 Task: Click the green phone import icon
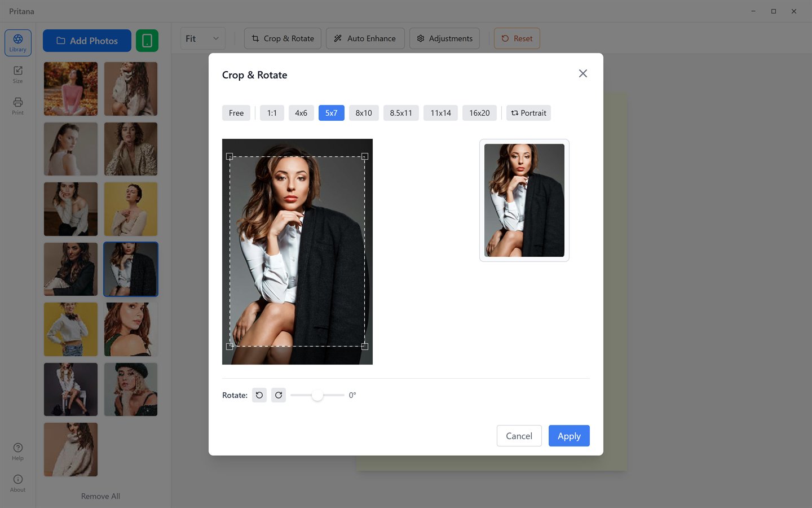147,41
